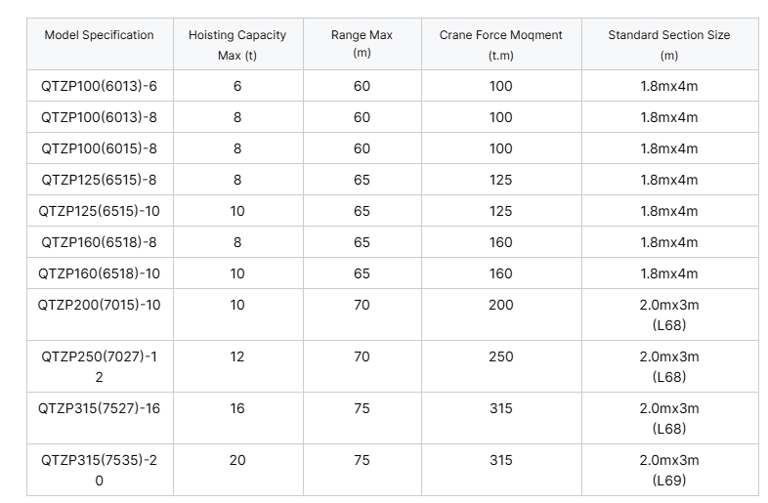Select the QTZP160(6518)-8 row label
The height and width of the screenshot is (503, 768).
(99, 242)
